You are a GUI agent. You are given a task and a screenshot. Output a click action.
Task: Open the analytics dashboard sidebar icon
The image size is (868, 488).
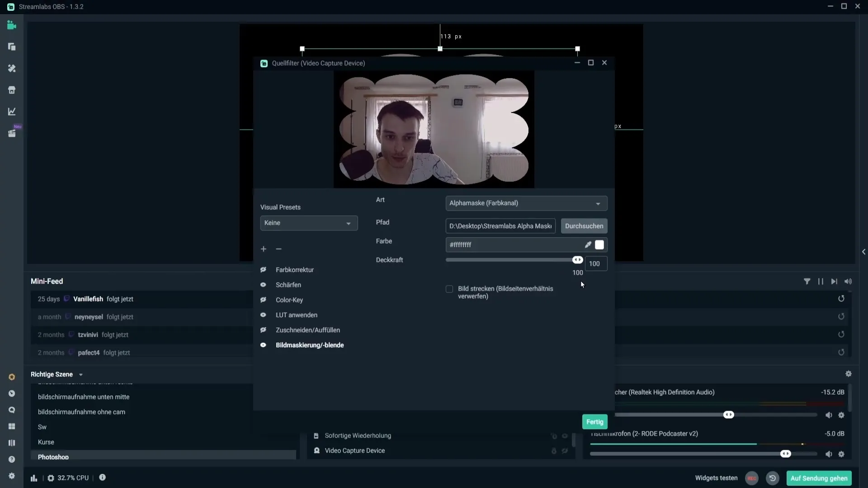pos(12,112)
